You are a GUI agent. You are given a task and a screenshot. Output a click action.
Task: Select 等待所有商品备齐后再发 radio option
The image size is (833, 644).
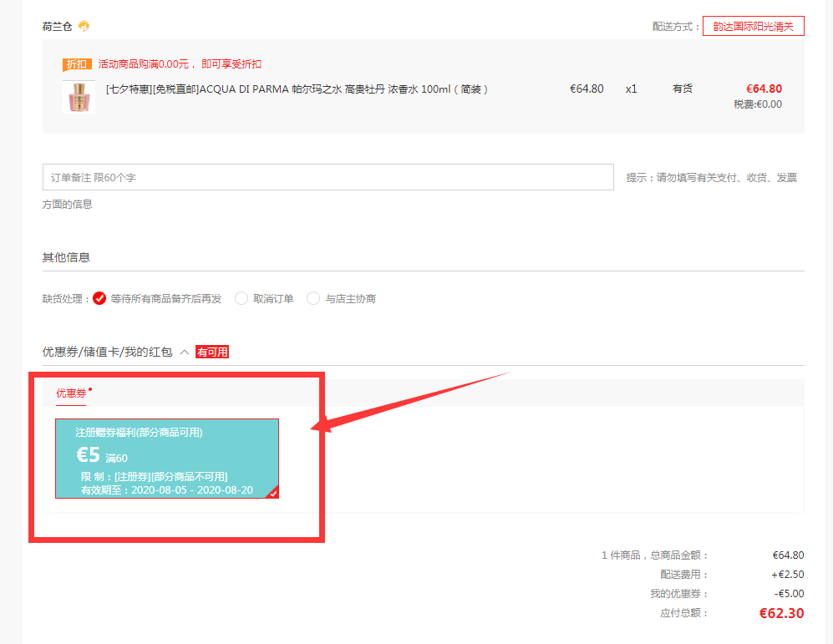pyautogui.click(x=99, y=298)
